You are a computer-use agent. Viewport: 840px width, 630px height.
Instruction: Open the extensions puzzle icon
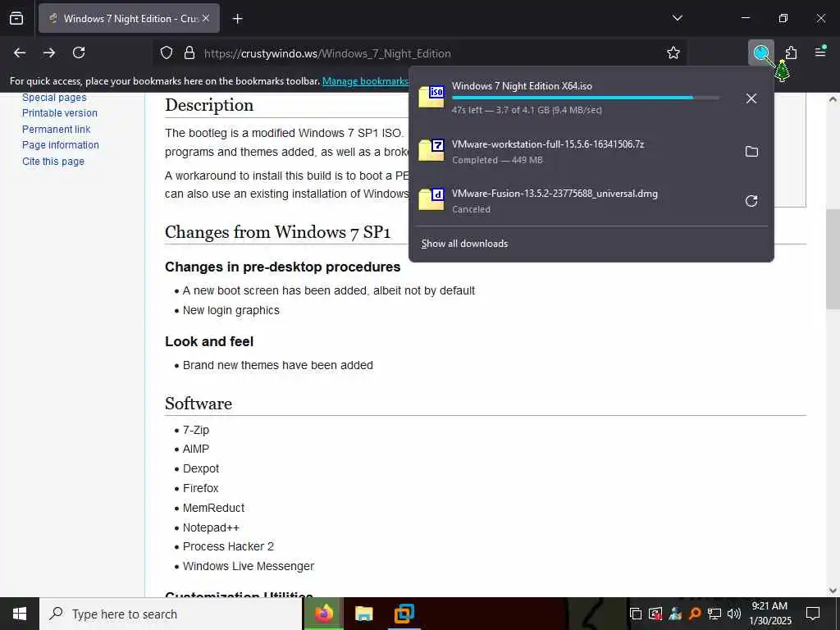(791, 52)
